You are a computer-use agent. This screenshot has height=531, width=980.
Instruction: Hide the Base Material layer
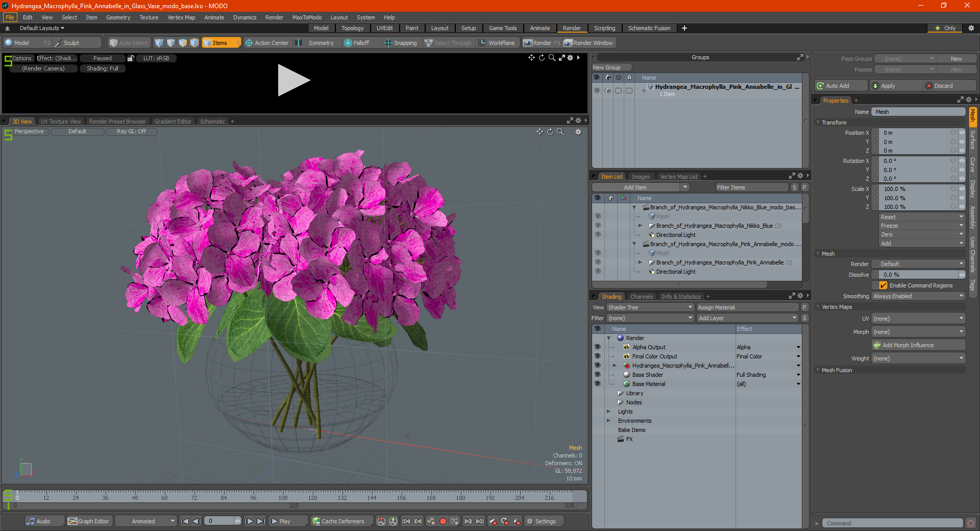click(597, 384)
